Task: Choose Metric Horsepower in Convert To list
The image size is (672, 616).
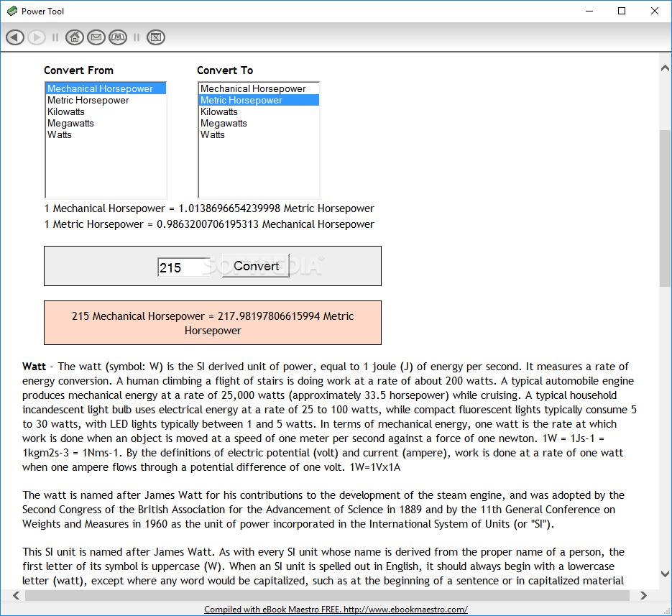Action: coord(259,101)
